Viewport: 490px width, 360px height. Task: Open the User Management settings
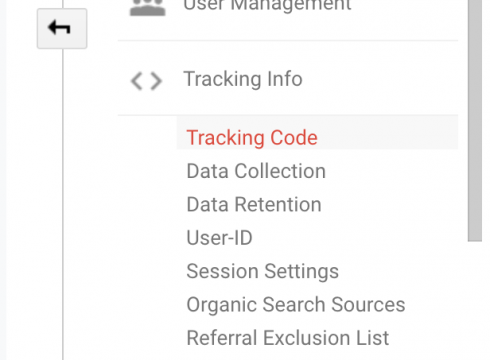click(x=267, y=5)
